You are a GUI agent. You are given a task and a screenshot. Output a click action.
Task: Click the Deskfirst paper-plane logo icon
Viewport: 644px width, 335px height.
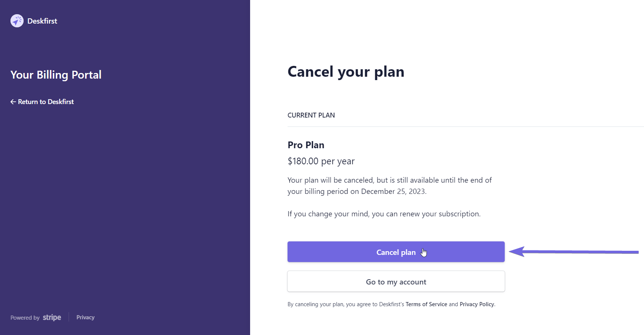click(x=17, y=21)
